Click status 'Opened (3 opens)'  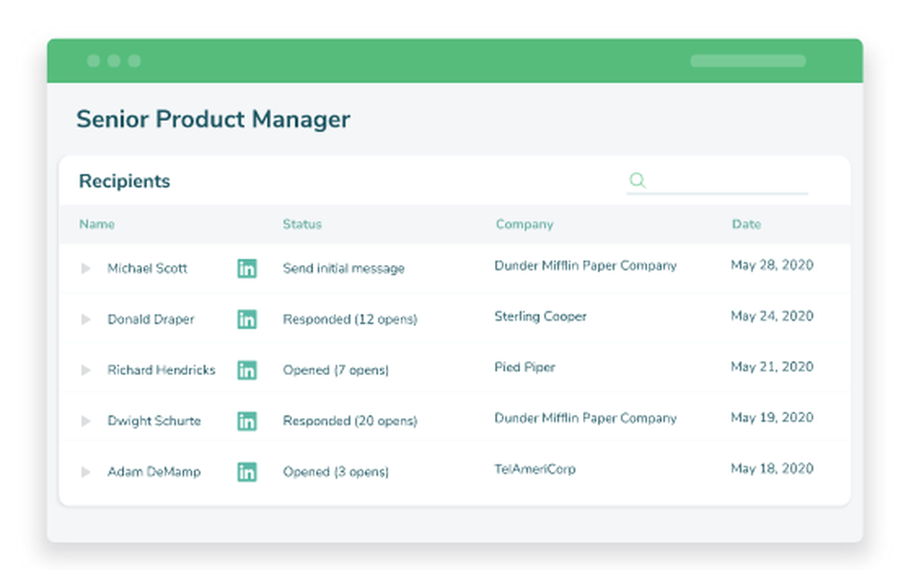coord(336,471)
